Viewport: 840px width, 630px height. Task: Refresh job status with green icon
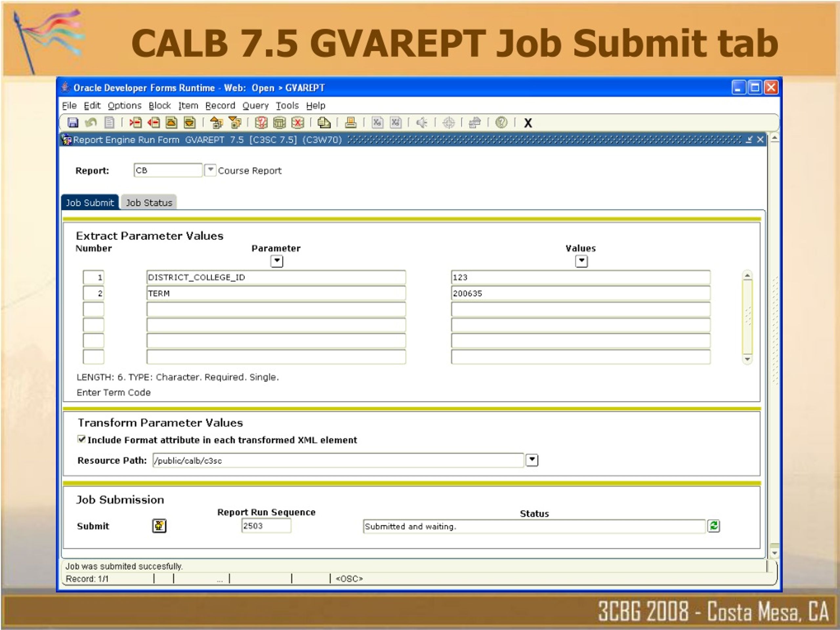(714, 526)
